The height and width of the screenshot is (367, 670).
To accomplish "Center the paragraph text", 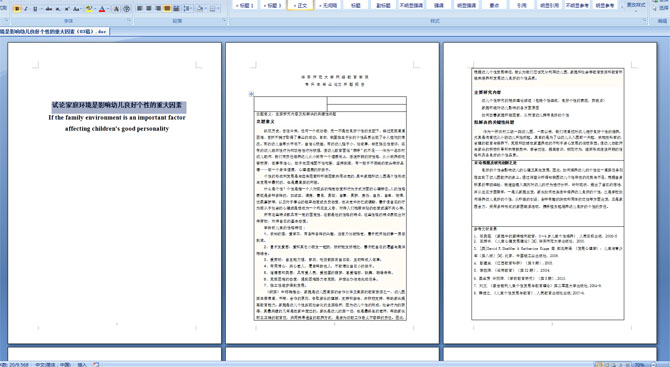I will point(149,9).
